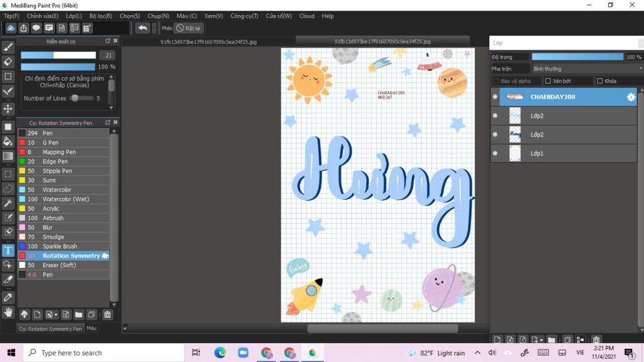The height and width of the screenshot is (362, 644).
Task: Toggle visibility of the Lớp1 layer
Action: click(x=495, y=153)
